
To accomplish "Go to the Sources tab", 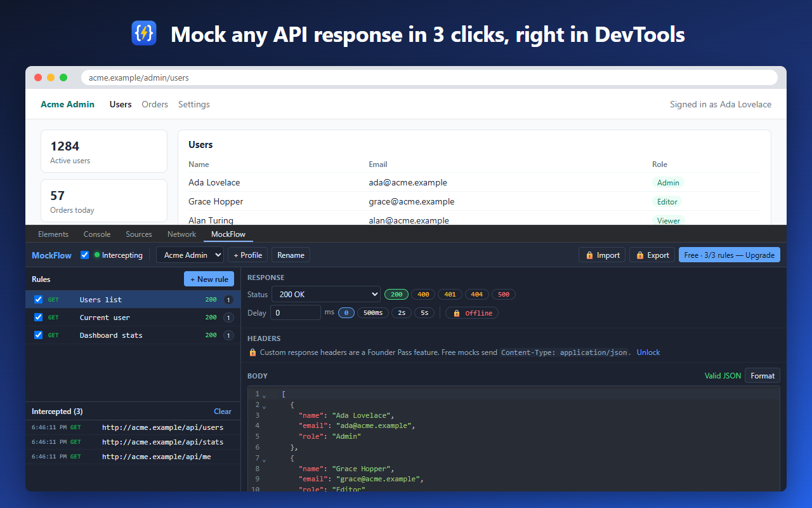I will click(139, 234).
